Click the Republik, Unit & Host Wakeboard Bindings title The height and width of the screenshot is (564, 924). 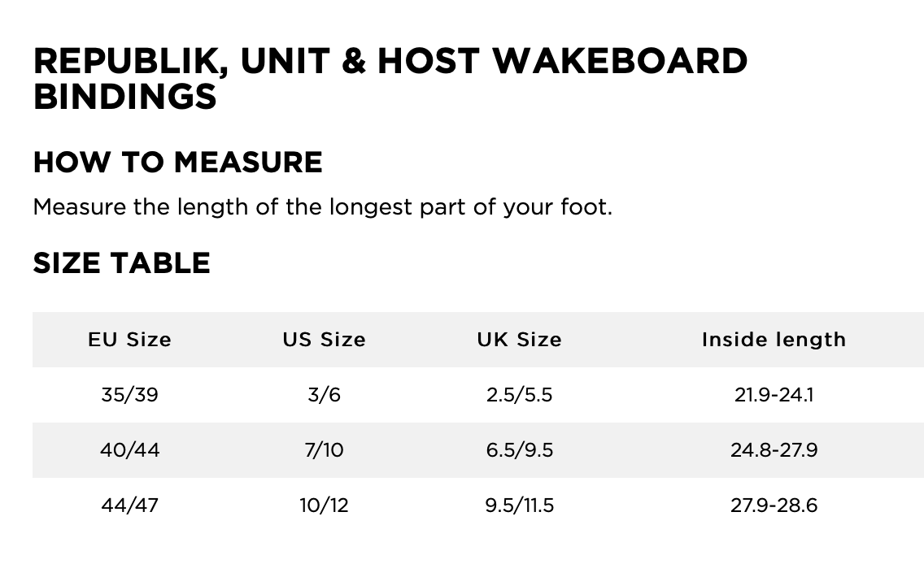click(390, 79)
